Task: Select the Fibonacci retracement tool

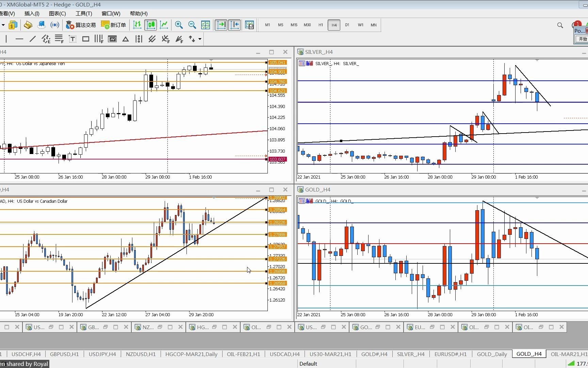Action: pos(59,39)
